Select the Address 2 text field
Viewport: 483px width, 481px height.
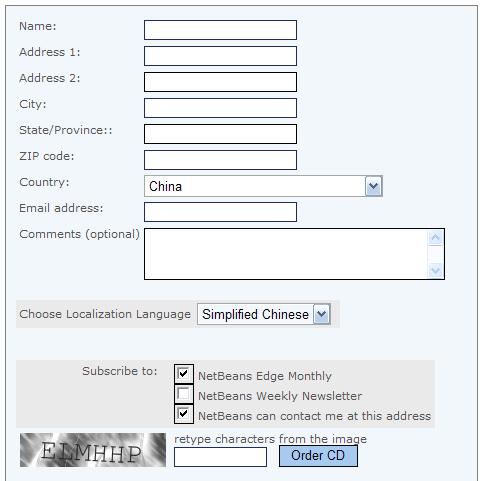coord(220,82)
